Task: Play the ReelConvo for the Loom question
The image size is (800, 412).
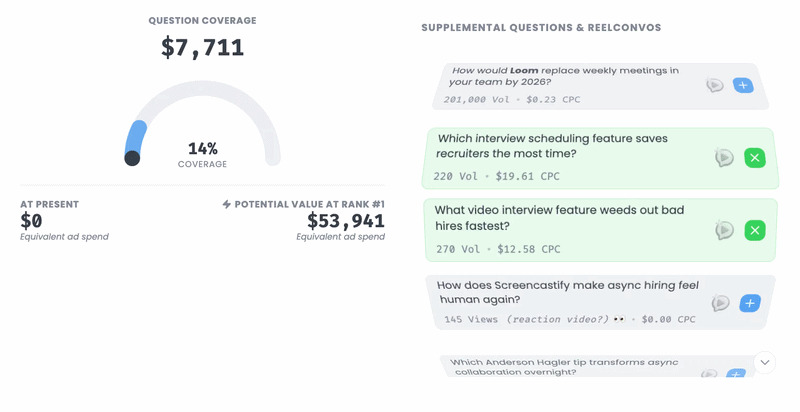Action: (x=714, y=85)
